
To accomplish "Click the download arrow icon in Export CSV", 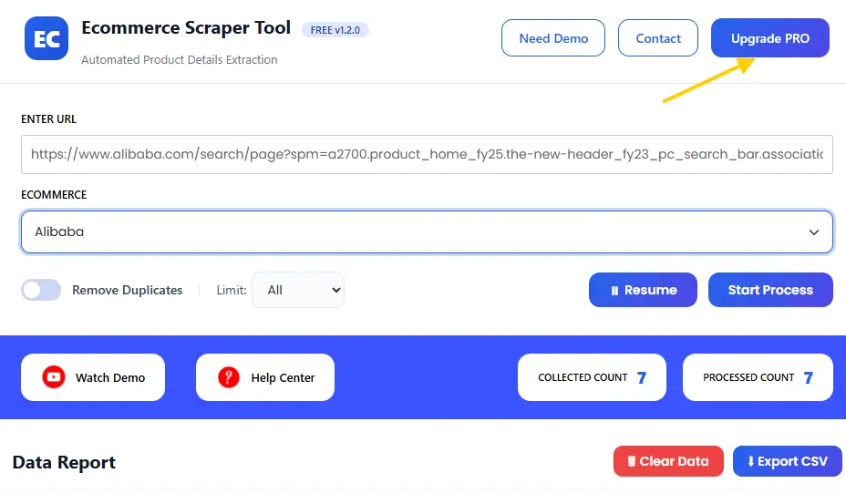I will click(750, 461).
